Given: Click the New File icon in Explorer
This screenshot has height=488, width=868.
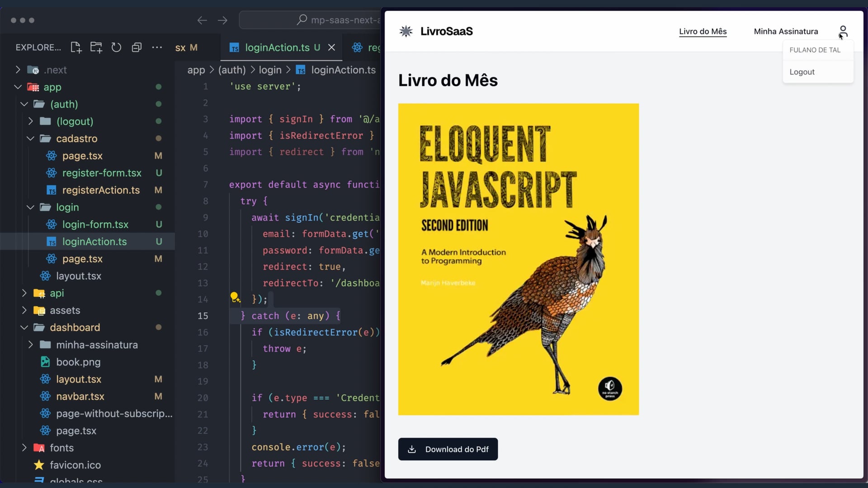Looking at the screenshot, I should pos(76,47).
